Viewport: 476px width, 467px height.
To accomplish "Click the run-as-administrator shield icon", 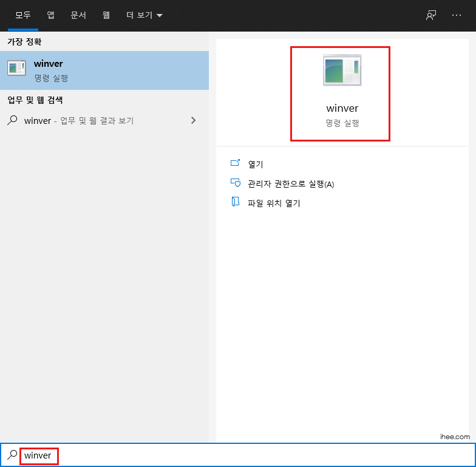I will (236, 182).
